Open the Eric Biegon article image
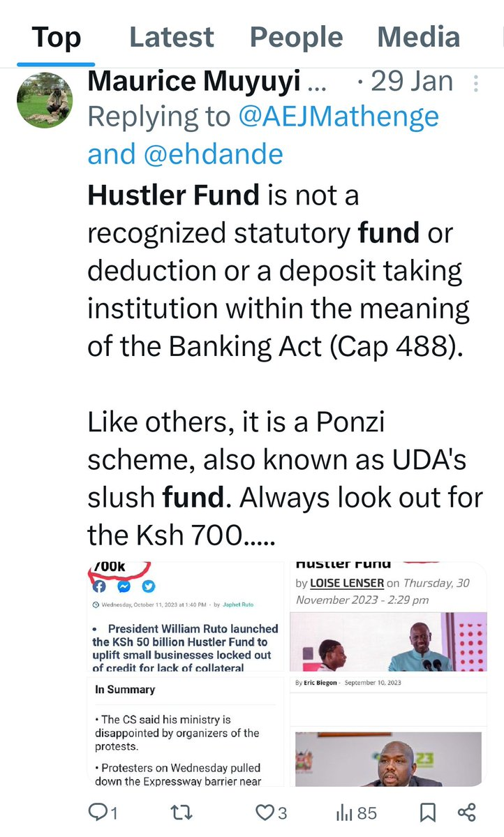This screenshot has height=837, width=504. click(388, 732)
